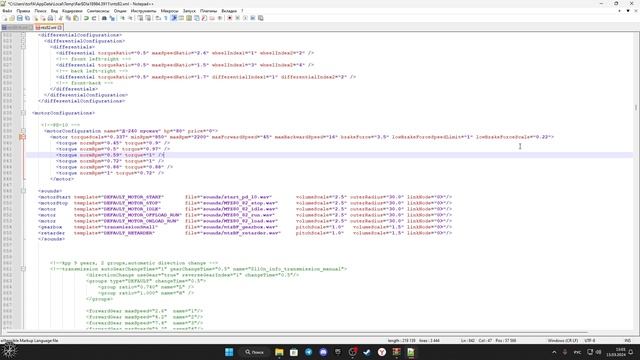Click the Print toolbar icon
Screen dimensions: 640x360
click(x=50, y=18)
